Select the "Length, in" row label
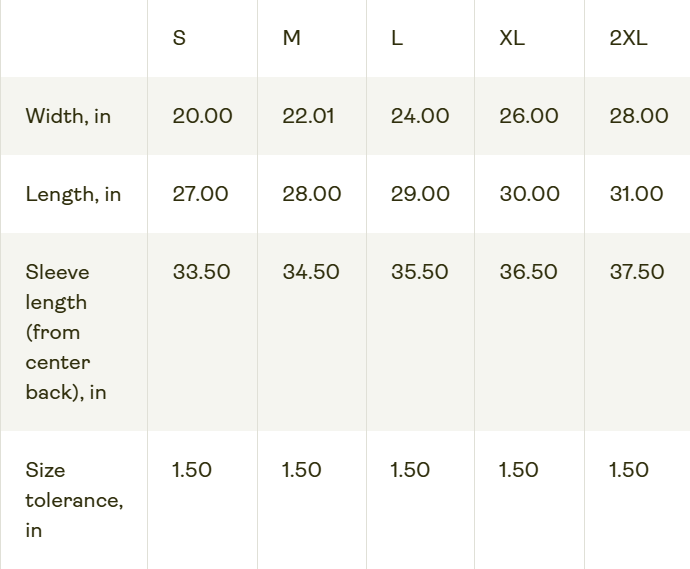Screen dimensions: 690x569 (73, 194)
